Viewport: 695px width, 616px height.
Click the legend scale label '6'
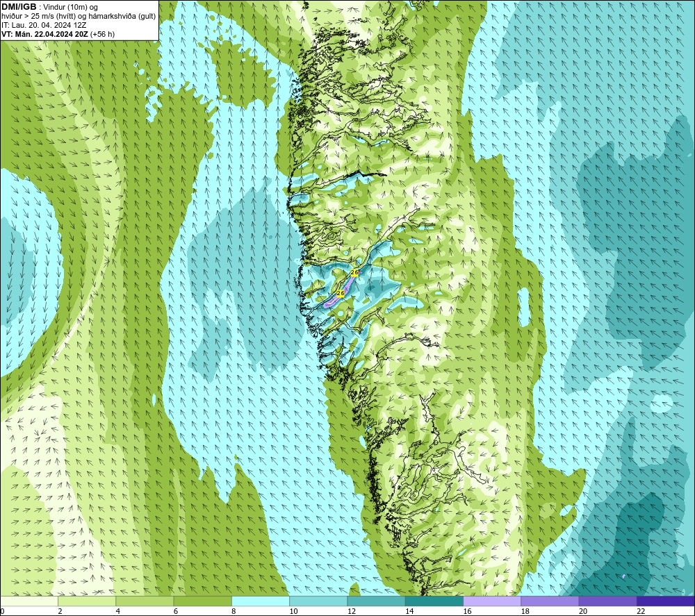[176, 611]
